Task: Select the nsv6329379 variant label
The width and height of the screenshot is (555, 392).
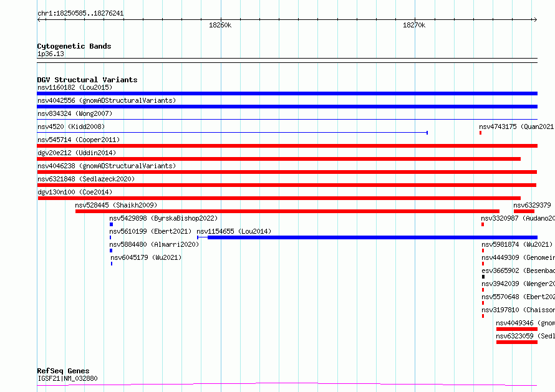Action: click(x=532, y=205)
